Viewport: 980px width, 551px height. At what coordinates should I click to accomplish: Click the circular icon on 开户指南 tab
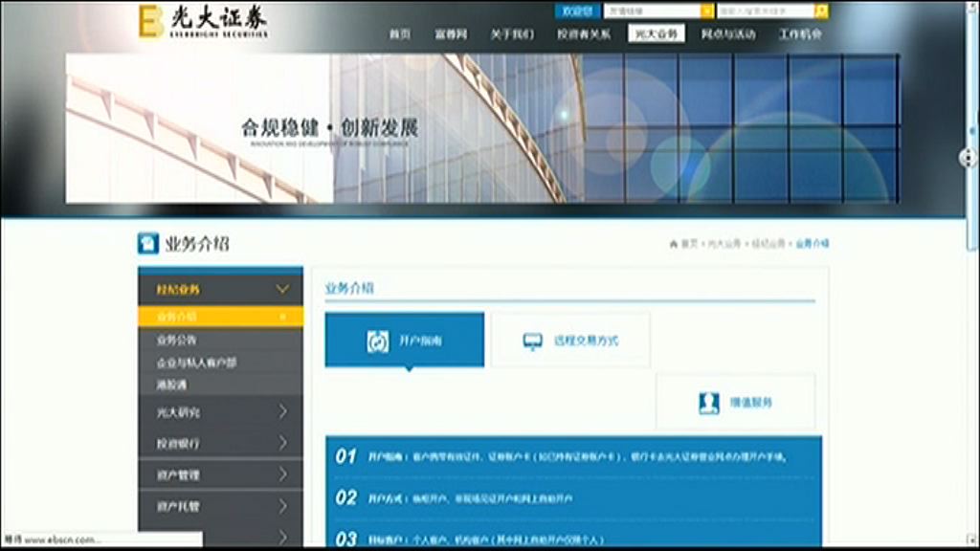(374, 339)
